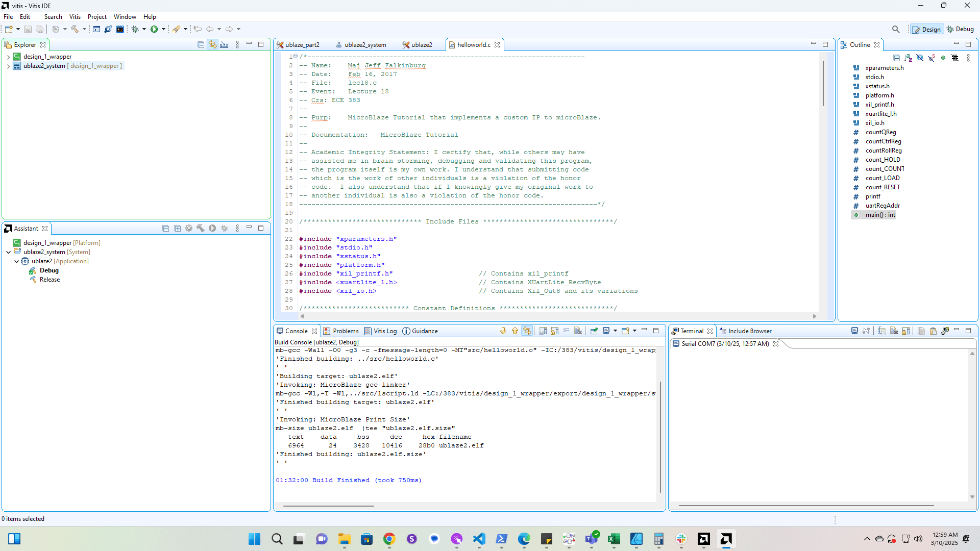Image resolution: width=980 pixels, height=551 pixels.
Task: Collapse the ublaze2 Application node in Assistant
Action: point(16,261)
